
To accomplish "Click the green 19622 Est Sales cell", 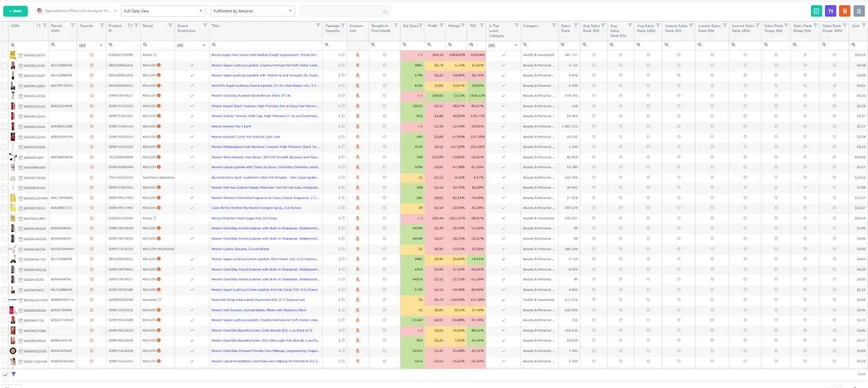I will coord(414,105).
